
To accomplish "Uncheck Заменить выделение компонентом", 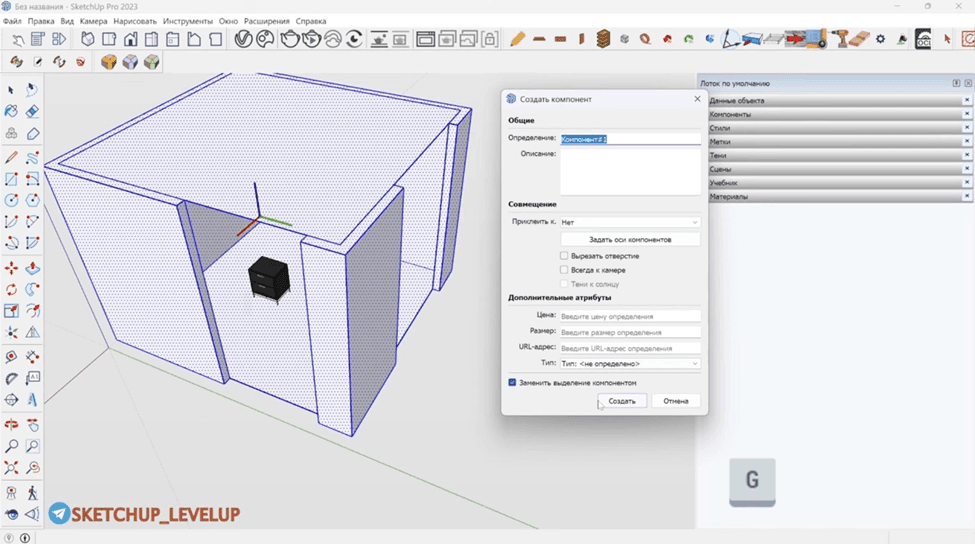I will point(512,382).
